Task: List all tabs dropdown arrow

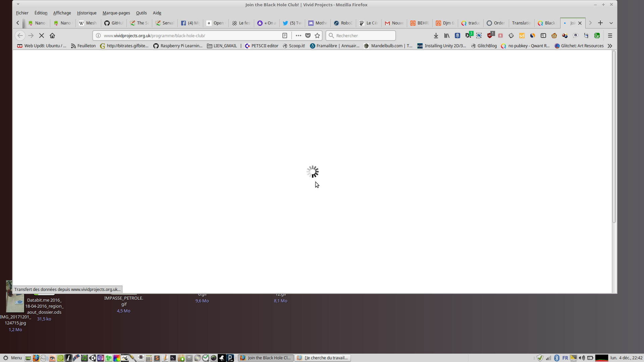Action: pos(611,23)
